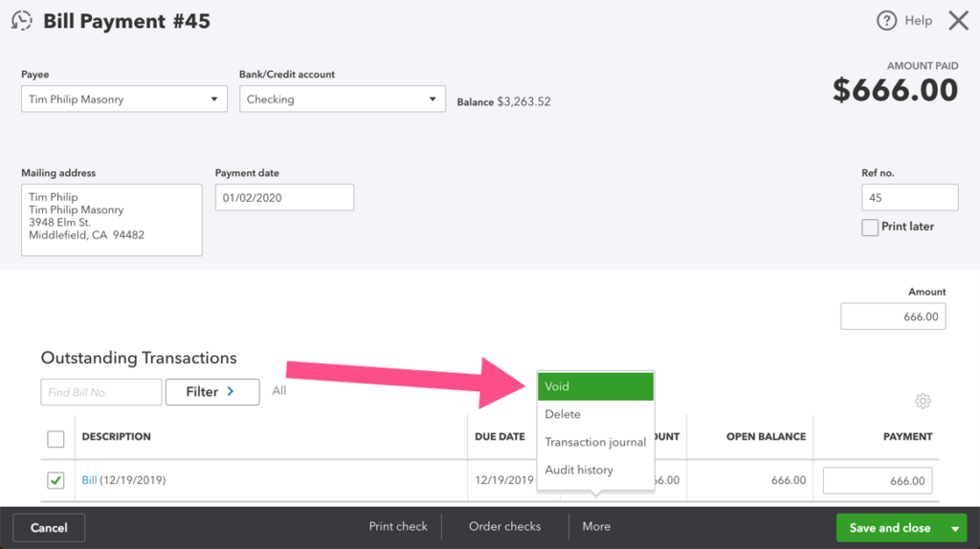The image size is (980, 549).
Task: Open table settings gear icon
Action: pyautogui.click(x=923, y=401)
